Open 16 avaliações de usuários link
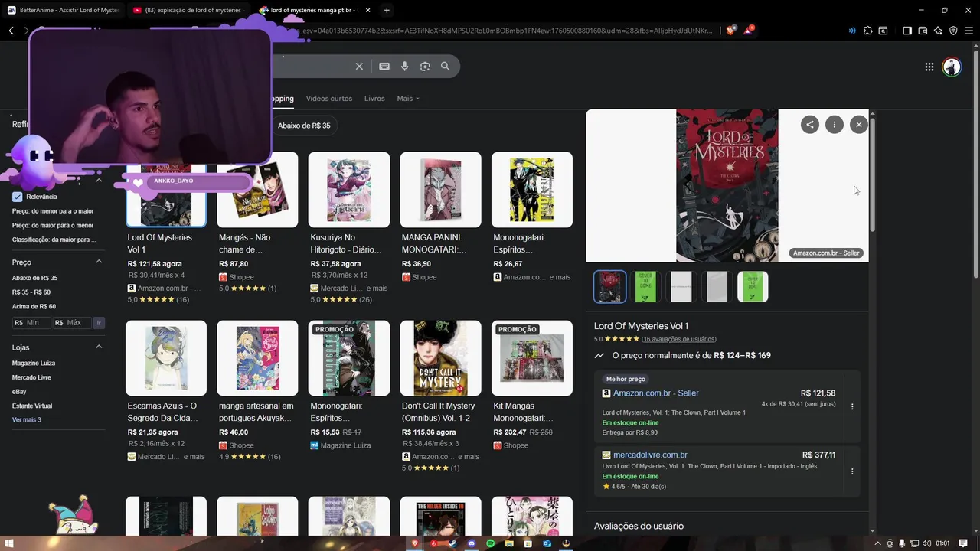The image size is (980, 551). pos(679,339)
